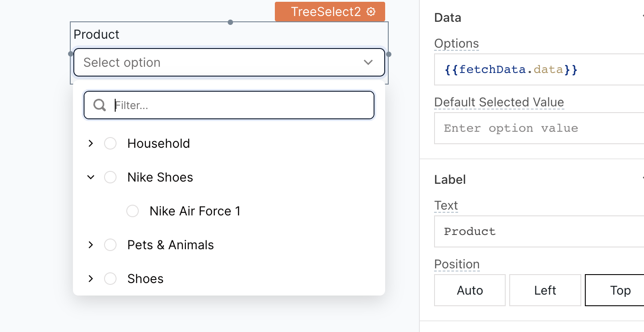The height and width of the screenshot is (332, 644).
Task: Expand the Household tree node
Action: coord(90,143)
